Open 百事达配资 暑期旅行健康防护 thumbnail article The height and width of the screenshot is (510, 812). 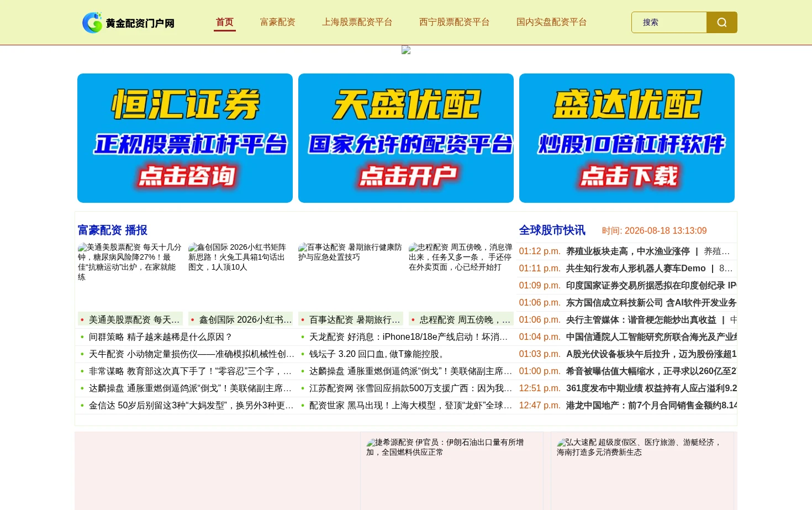coord(351,252)
